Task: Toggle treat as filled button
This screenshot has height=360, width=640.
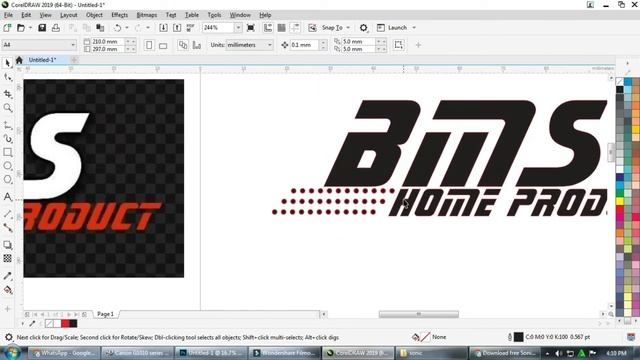Action: point(398,45)
